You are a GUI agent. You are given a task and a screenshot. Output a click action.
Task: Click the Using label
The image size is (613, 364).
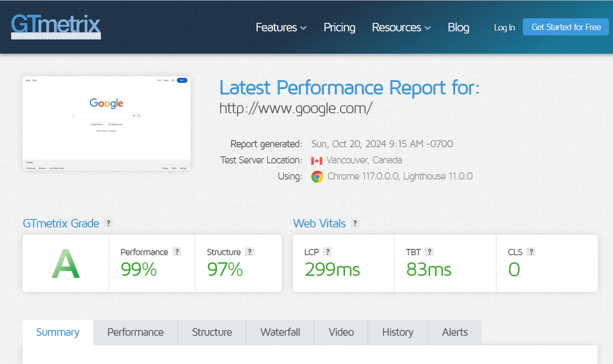(290, 176)
